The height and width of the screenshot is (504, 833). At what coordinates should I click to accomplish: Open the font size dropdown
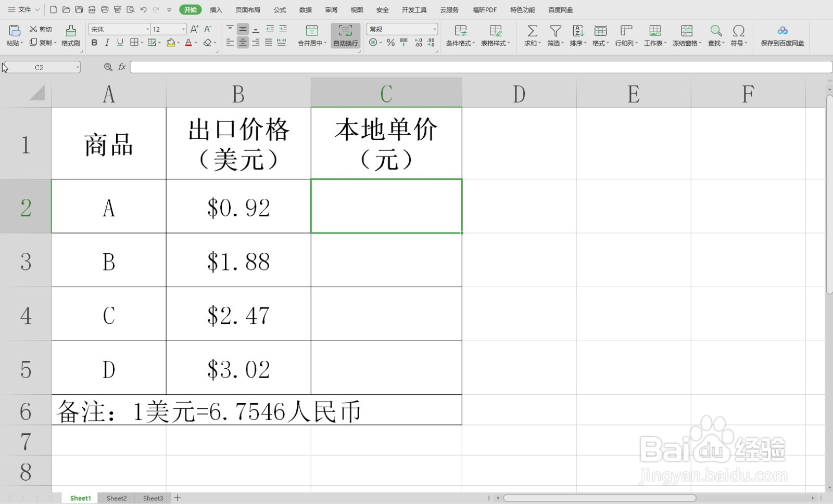(x=183, y=29)
